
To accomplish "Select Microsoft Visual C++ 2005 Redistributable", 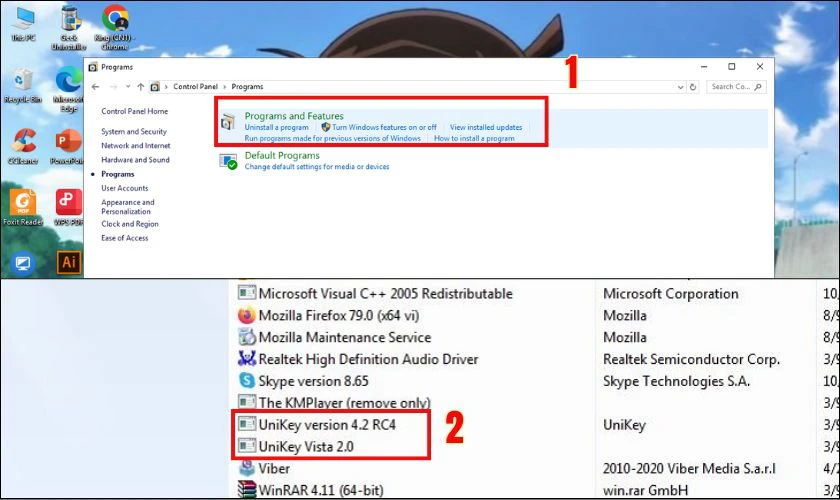I will [x=386, y=294].
